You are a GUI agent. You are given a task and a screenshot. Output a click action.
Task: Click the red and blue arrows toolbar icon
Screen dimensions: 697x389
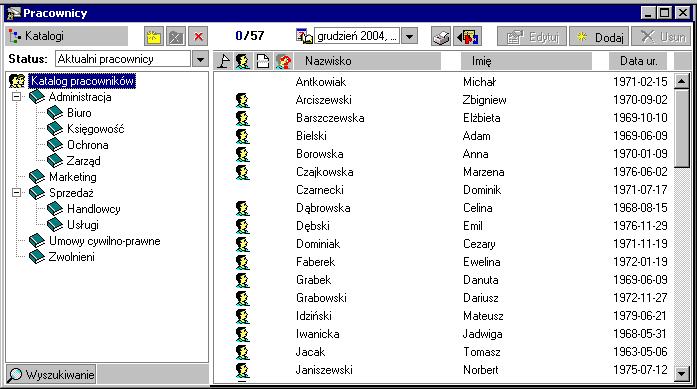469,36
